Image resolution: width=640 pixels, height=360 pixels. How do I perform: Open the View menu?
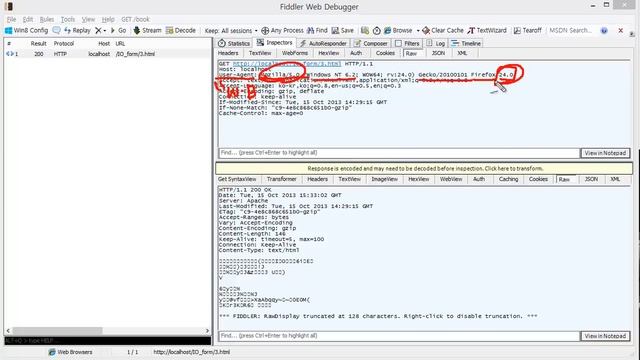[x=88, y=19]
